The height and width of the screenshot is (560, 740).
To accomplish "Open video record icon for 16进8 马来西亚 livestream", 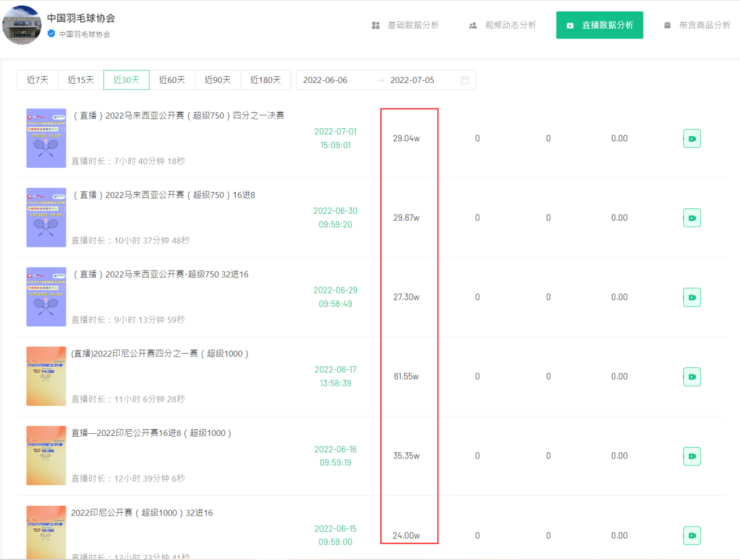I will coord(691,218).
